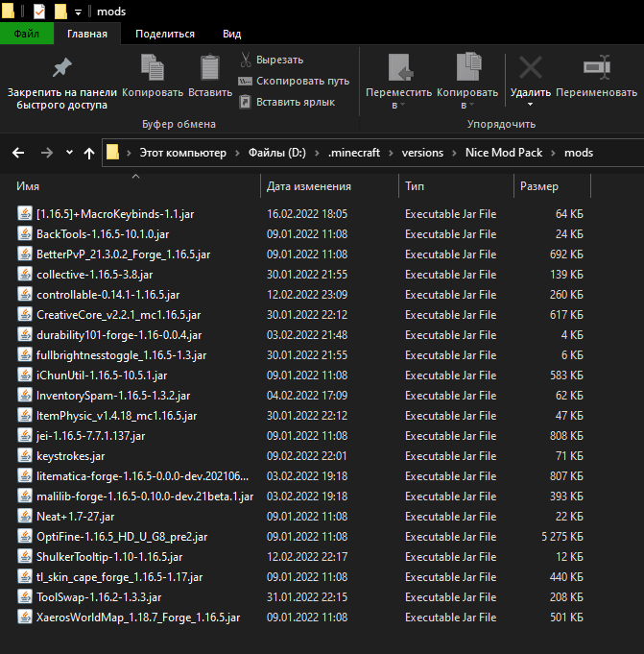644x654 pixels.
Task: Switch to Home (Главная) ribbon tab
Action: click(x=87, y=34)
